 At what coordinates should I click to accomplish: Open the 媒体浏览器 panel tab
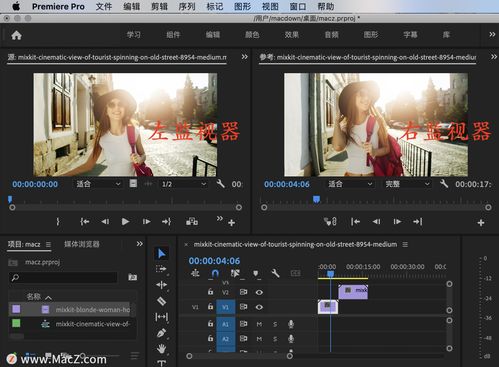click(82, 244)
